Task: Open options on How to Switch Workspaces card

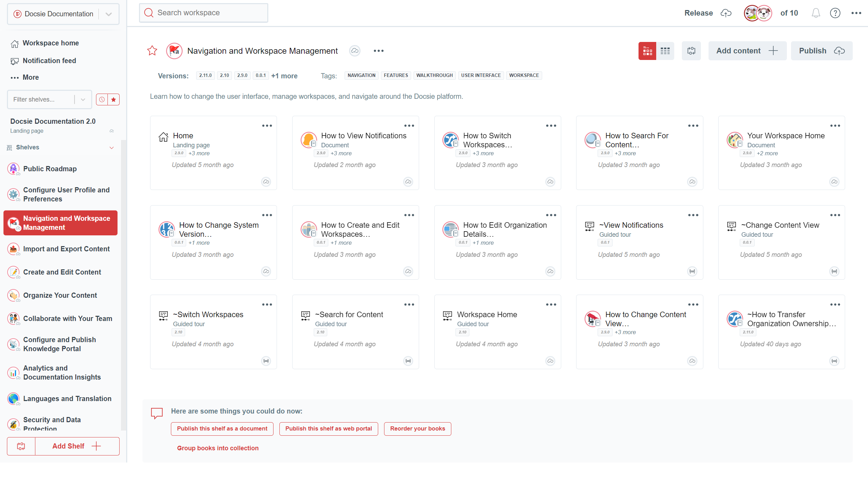Action: 551,126
